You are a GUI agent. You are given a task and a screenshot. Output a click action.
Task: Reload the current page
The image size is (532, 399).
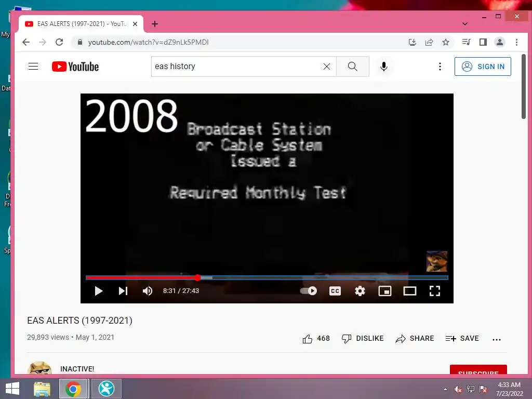[59, 42]
